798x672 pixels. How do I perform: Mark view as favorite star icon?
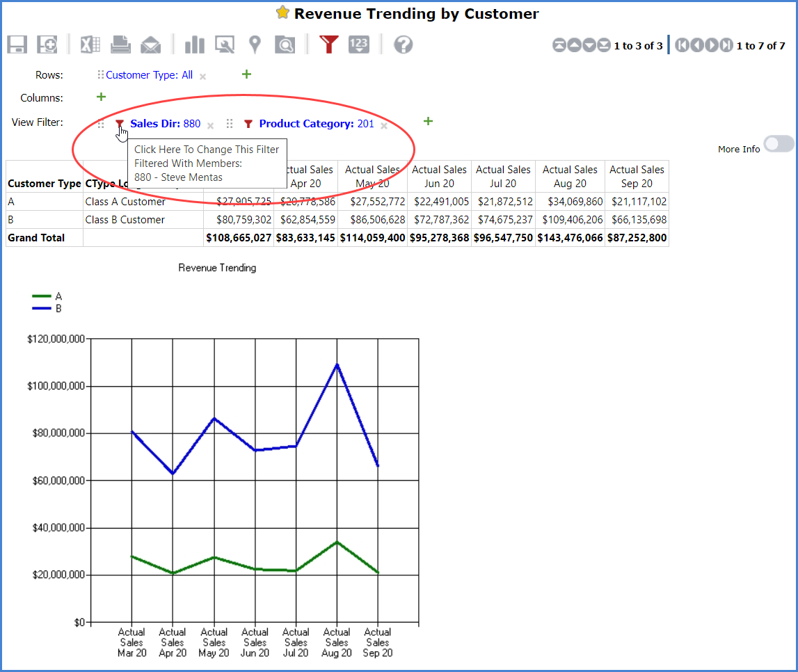[282, 13]
